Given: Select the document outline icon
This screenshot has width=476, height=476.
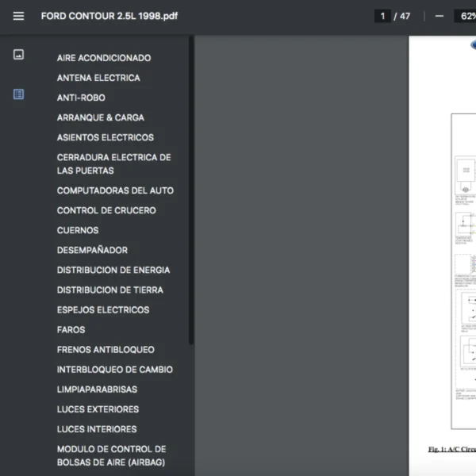Looking at the screenshot, I should tap(18, 94).
